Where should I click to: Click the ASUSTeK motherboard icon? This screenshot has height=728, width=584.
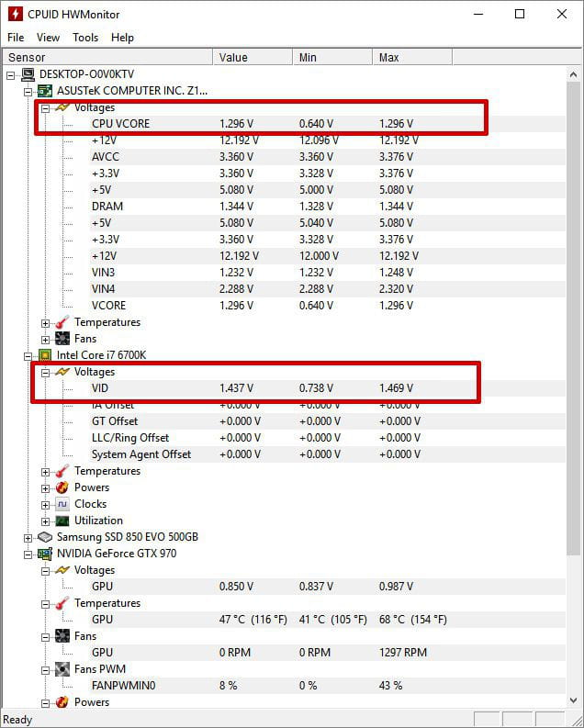(x=45, y=91)
